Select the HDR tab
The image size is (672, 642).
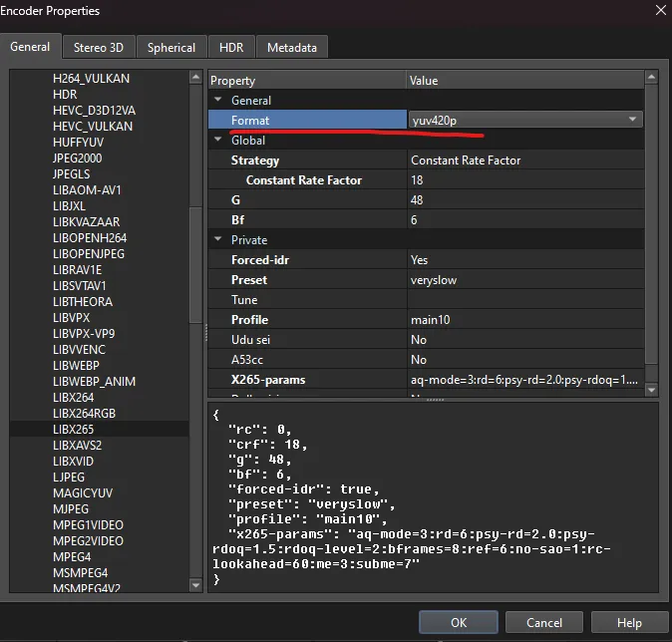coord(231,47)
